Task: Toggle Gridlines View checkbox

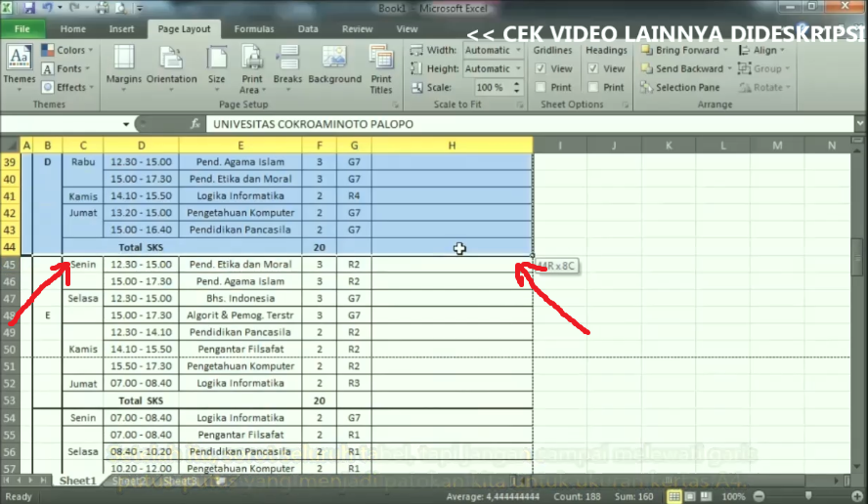Action: [541, 68]
